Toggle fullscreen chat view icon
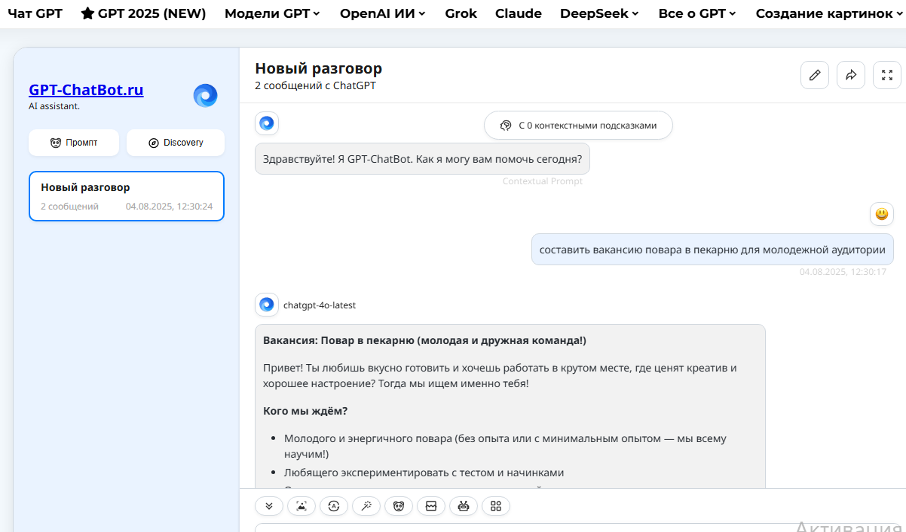 (x=887, y=75)
